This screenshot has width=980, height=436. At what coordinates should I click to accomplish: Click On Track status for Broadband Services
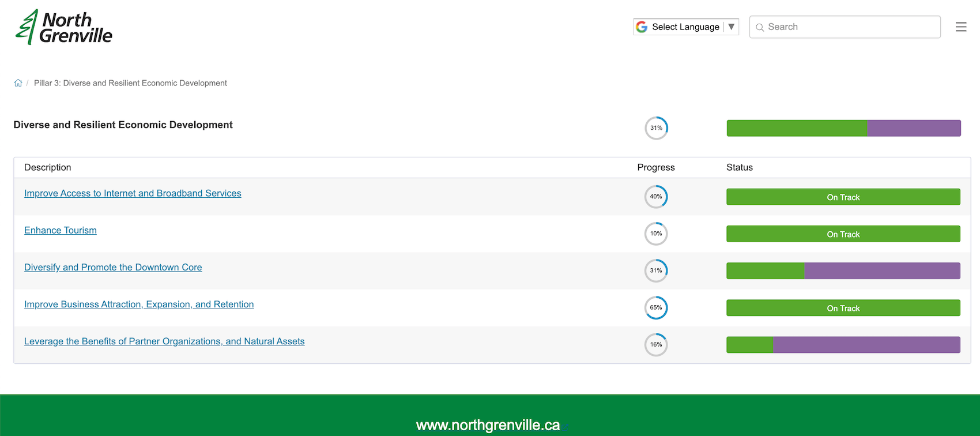(x=843, y=197)
